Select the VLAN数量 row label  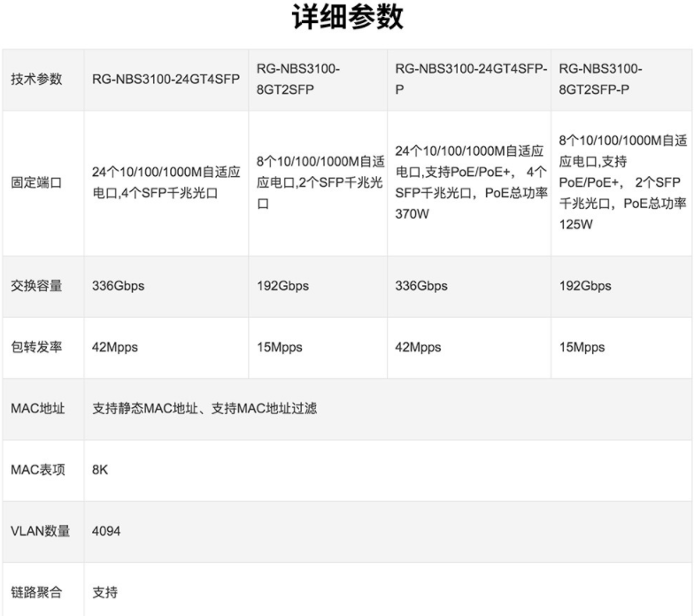[x=41, y=531]
